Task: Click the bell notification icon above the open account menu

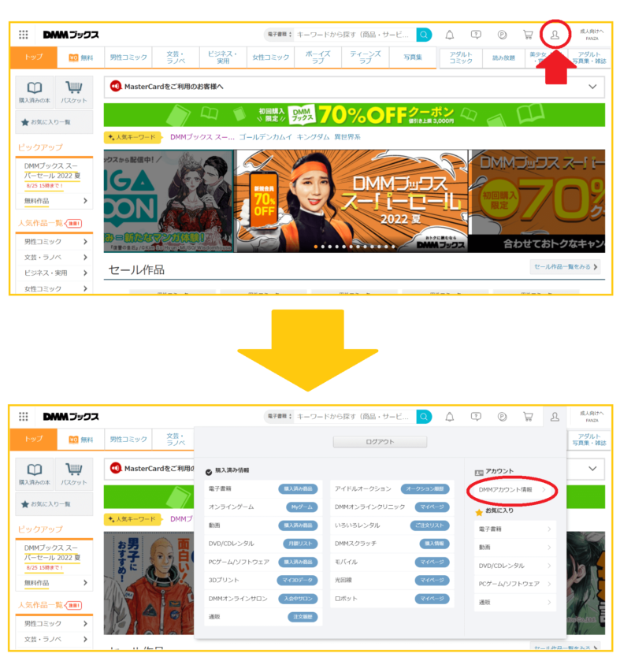Action: (450, 416)
